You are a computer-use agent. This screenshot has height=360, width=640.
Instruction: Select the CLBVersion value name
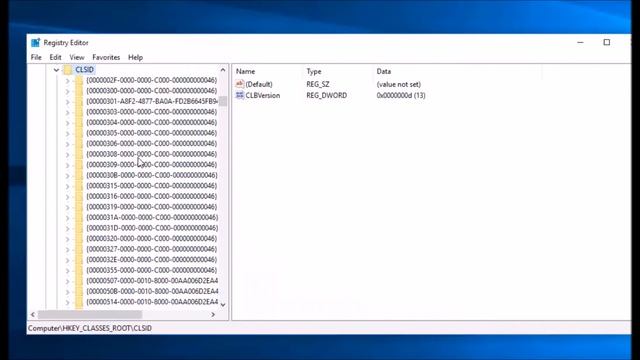point(262,96)
